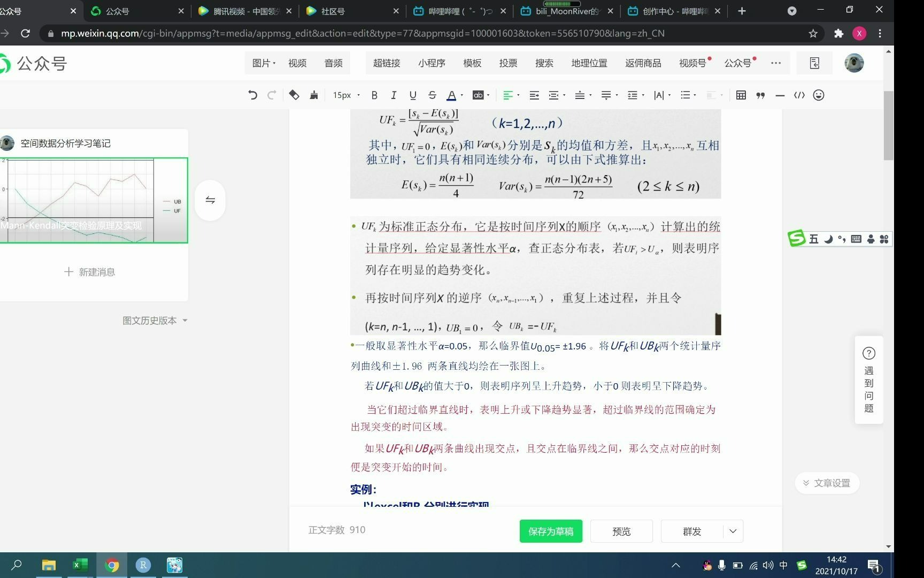
Task: Expand 文章设置 article settings
Action: (x=827, y=483)
